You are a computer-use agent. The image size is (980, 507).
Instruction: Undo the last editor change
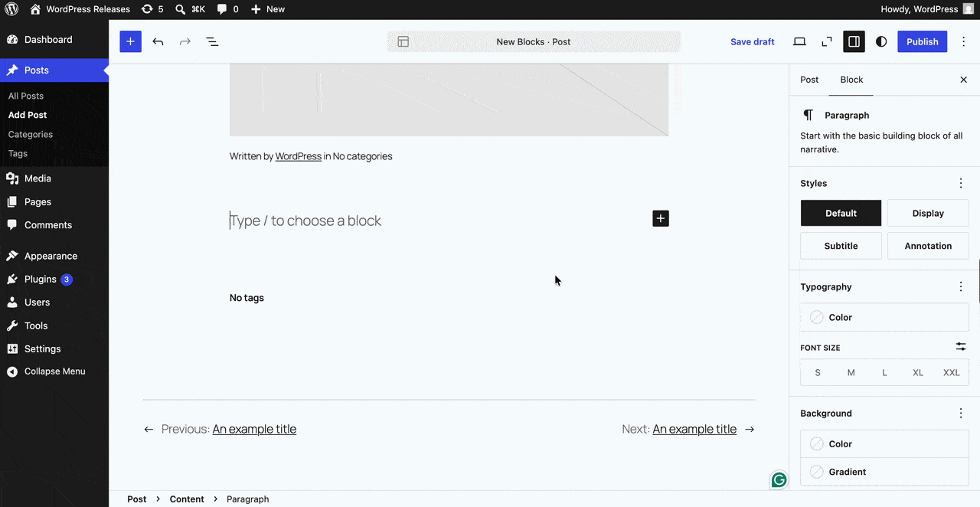[x=158, y=41]
